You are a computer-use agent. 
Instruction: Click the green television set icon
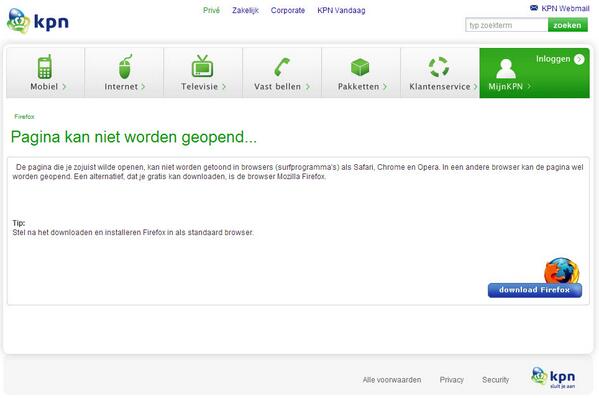(202, 66)
